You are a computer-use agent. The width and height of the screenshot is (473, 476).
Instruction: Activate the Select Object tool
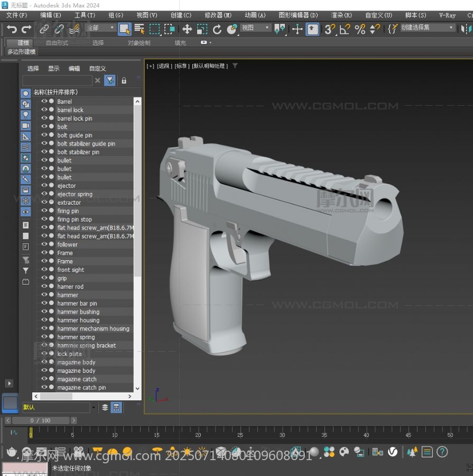pyautogui.click(x=124, y=29)
